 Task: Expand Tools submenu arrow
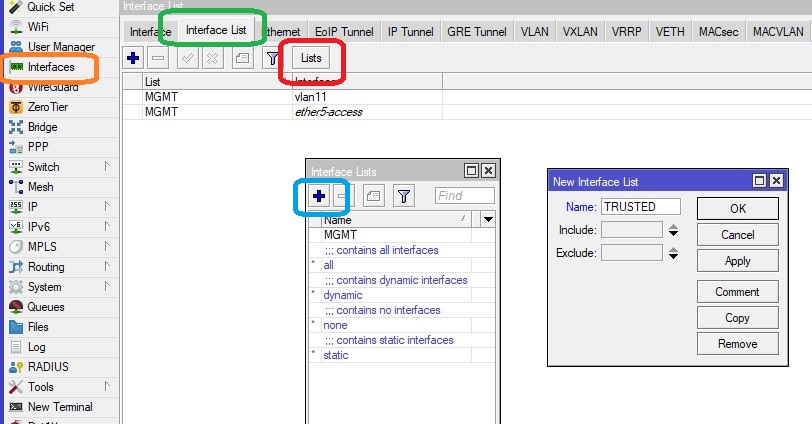107,386
